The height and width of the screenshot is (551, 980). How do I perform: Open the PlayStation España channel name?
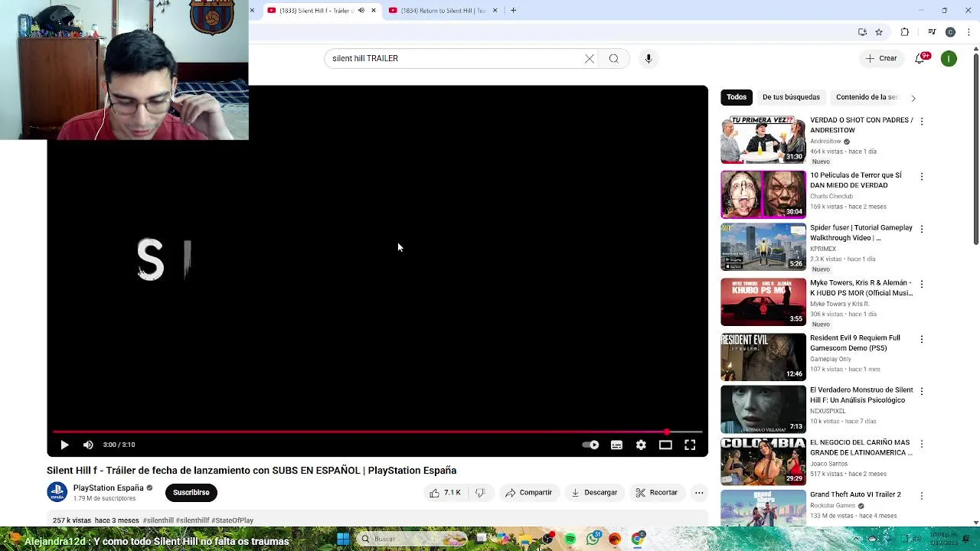(108, 487)
